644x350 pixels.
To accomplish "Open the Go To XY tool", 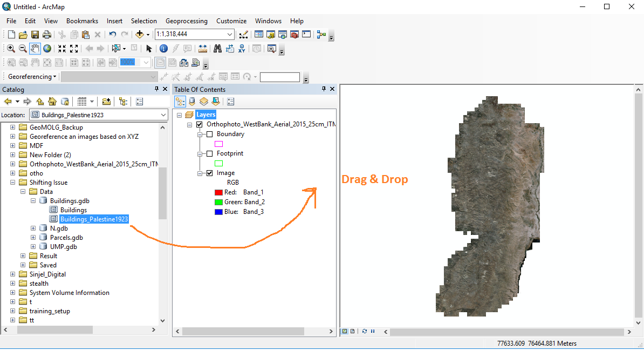I will [x=242, y=49].
